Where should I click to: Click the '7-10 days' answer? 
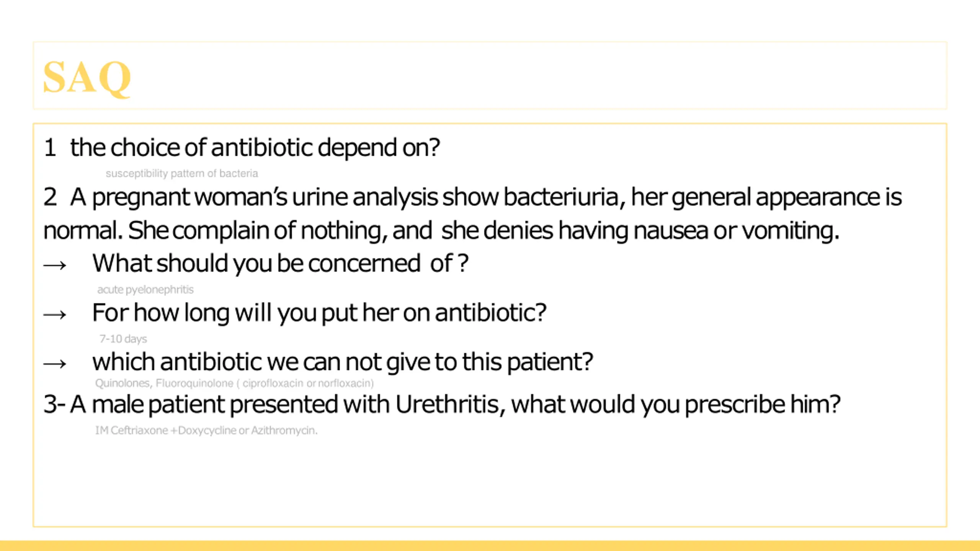click(123, 339)
